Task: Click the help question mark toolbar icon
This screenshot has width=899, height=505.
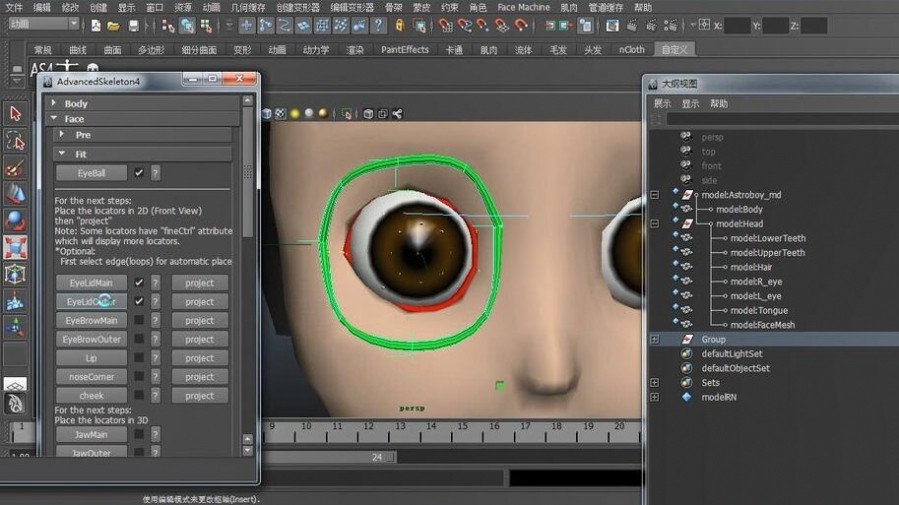Action: click(x=378, y=25)
